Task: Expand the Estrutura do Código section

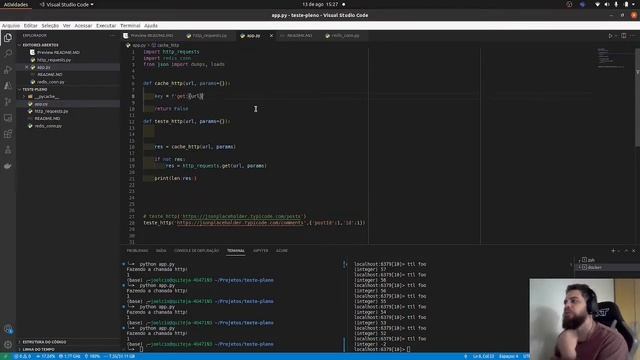Action: click(44, 342)
